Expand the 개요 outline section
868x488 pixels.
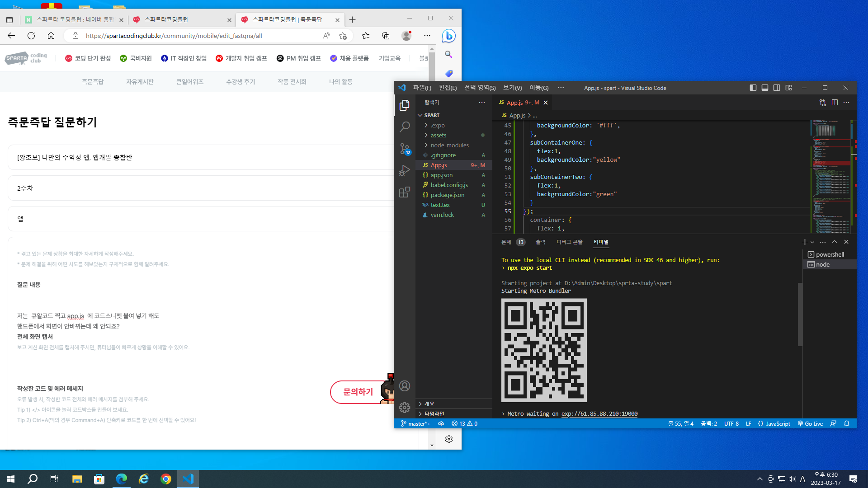453,404
